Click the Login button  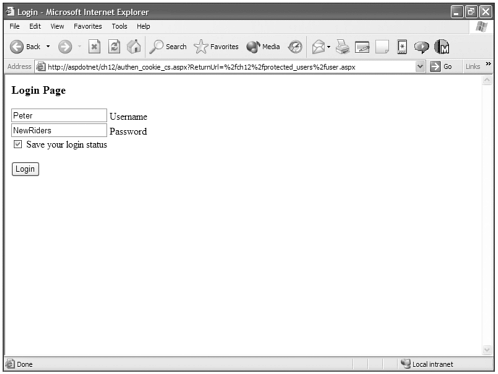coord(25,169)
